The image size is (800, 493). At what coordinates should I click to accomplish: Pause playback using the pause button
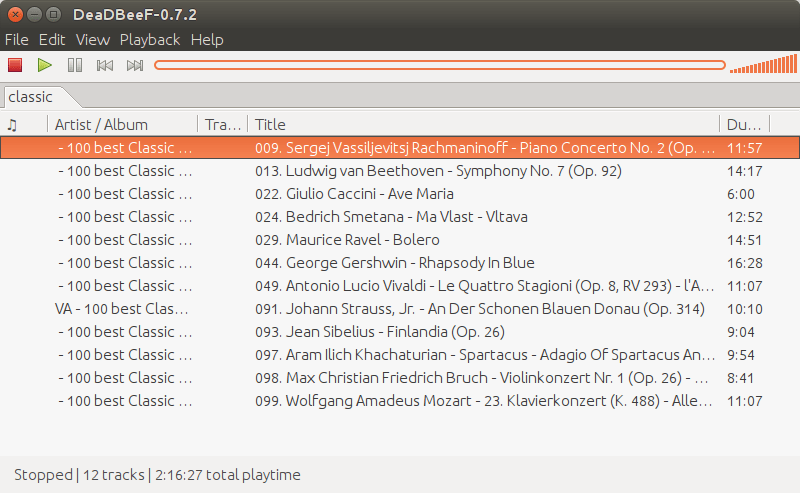point(75,65)
